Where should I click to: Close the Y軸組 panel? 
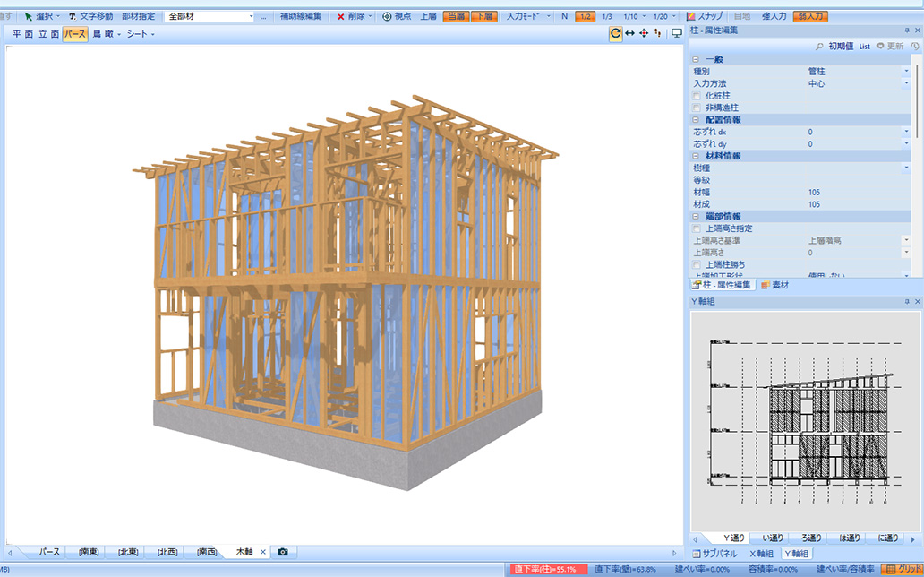click(917, 301)
